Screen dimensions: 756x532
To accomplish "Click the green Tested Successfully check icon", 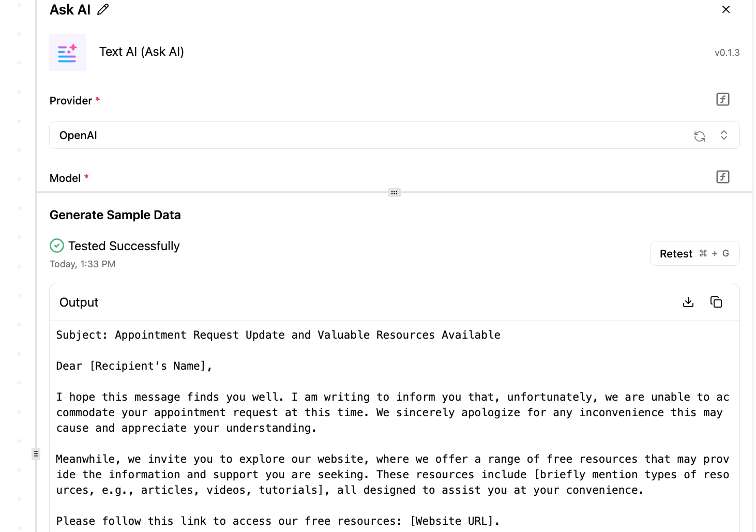I will point(57,246).
